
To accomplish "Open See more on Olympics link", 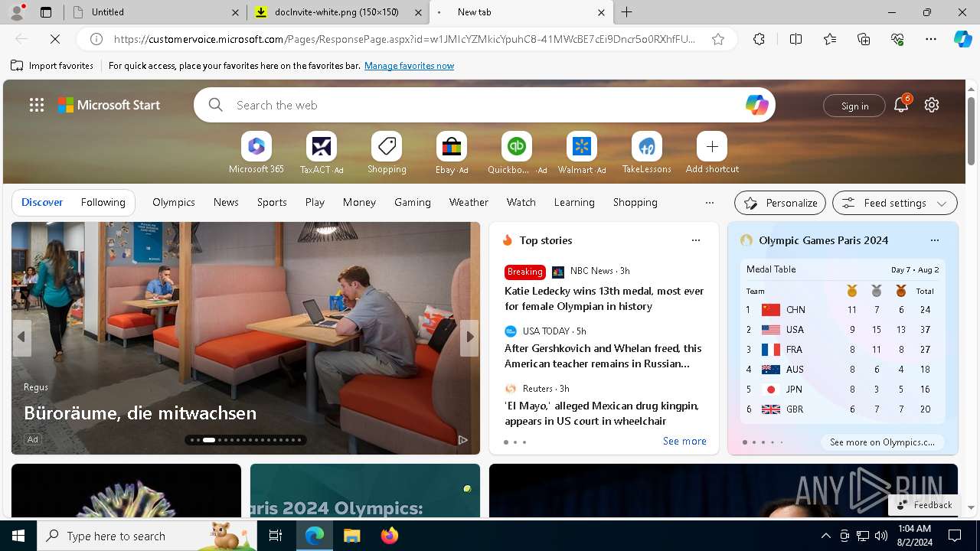I will click(882, 442).
